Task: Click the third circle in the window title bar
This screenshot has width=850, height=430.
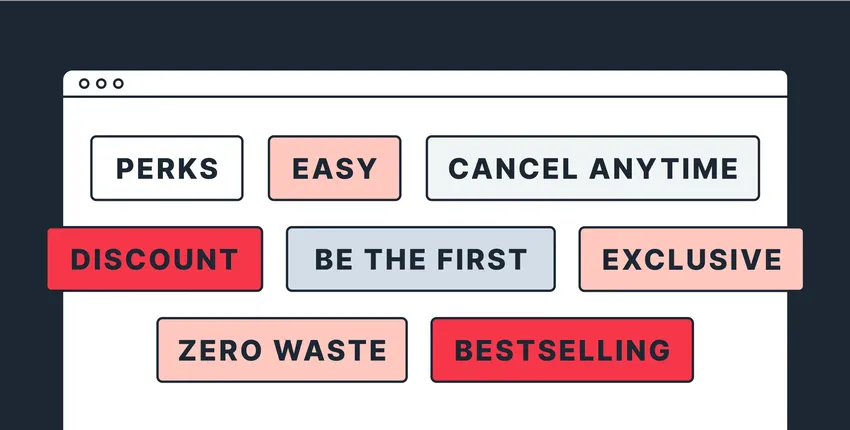Action: point(118,84)
